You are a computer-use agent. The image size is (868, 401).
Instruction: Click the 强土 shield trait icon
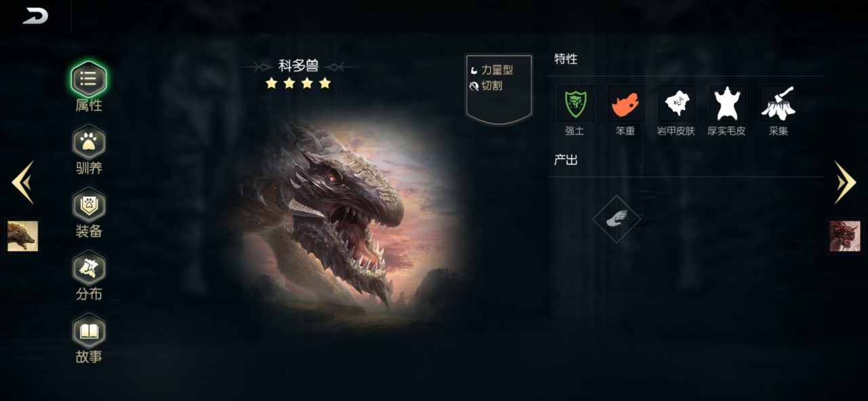click(576, 104)
